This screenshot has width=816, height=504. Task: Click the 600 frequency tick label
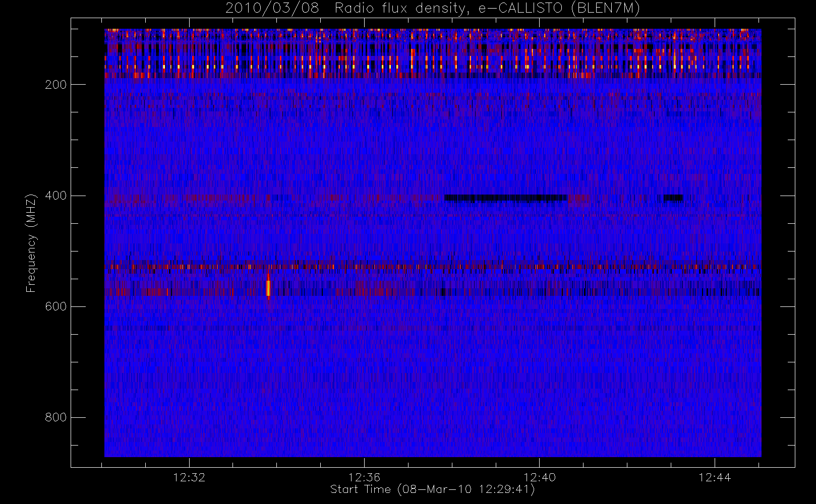pos(55,306)
